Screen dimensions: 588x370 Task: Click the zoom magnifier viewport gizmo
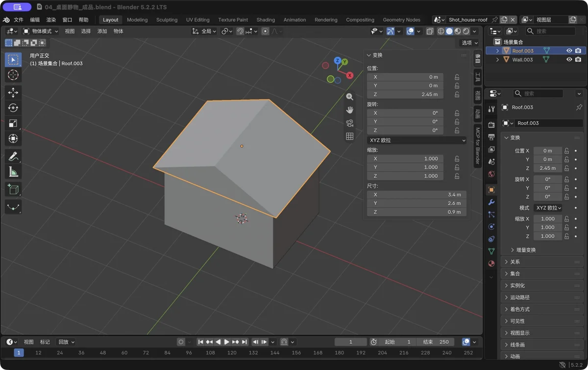click(349, 97)
